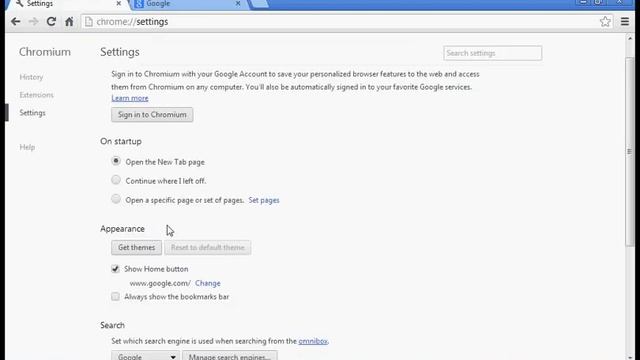
Task: Click the Search settings field
Action: [493, 53]
